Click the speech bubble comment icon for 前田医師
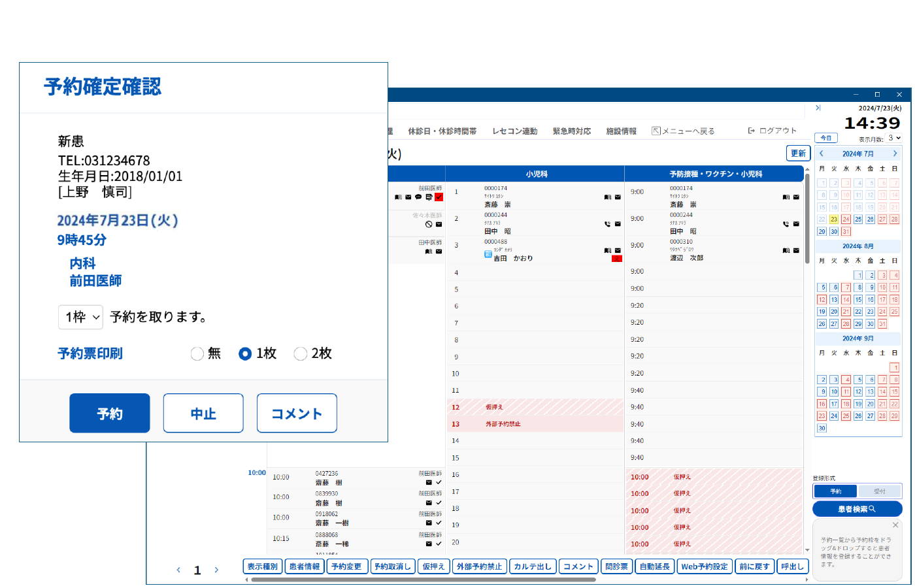The height and width of the screenshot is (588, 915). pyautogui.click(x=418, y=197)
